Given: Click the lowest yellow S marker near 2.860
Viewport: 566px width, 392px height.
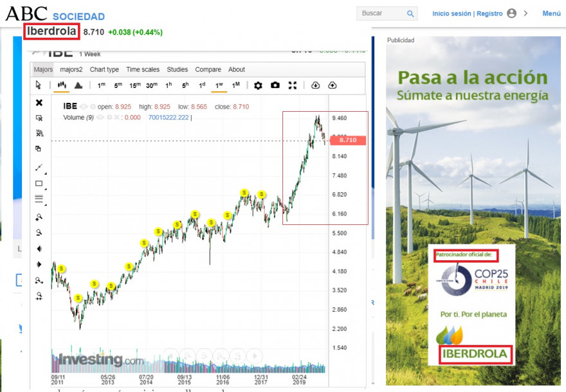Looking at the screenshot, I should point(78,298).
